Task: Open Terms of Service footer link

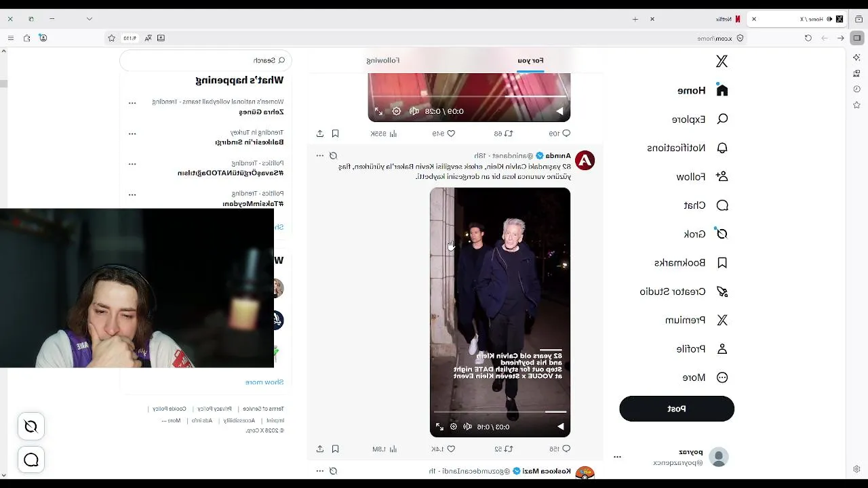Action: tap(263, 409)
